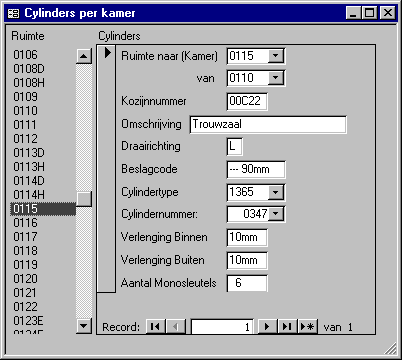Maximize the Cylinders per kamer window
The height and width of the screenshot is (360, 402).
coord(370,13)
